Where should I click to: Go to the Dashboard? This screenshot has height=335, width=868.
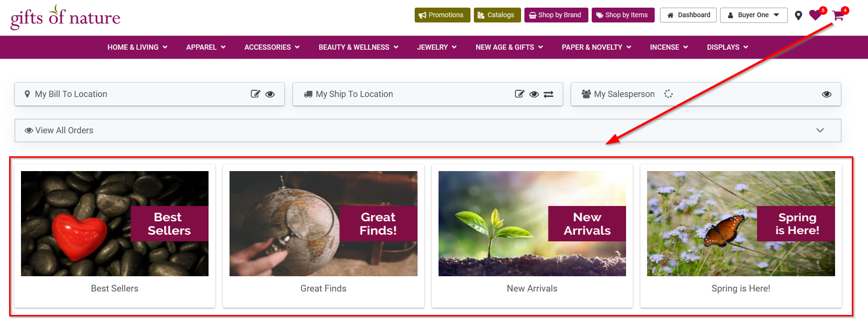click(688, 15)
